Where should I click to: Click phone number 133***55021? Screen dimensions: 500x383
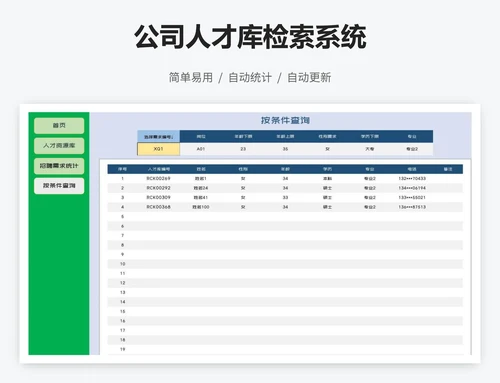tap(412, 197)
